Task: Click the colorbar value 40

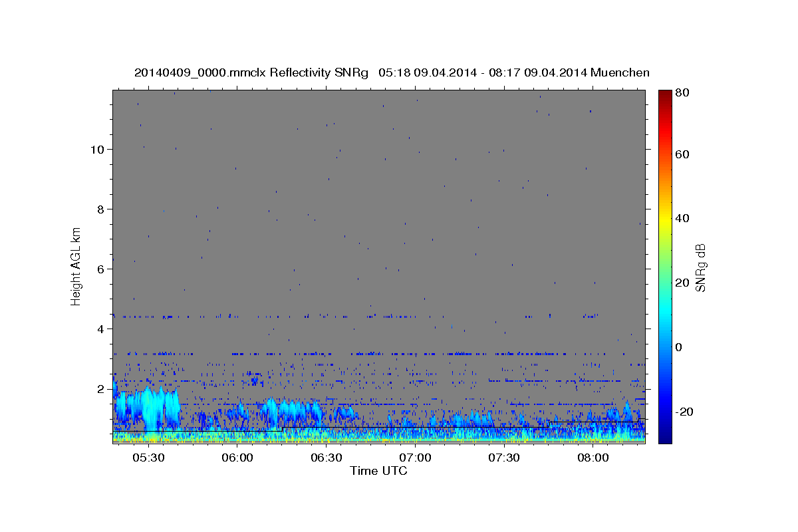Action: pos(683,218)
